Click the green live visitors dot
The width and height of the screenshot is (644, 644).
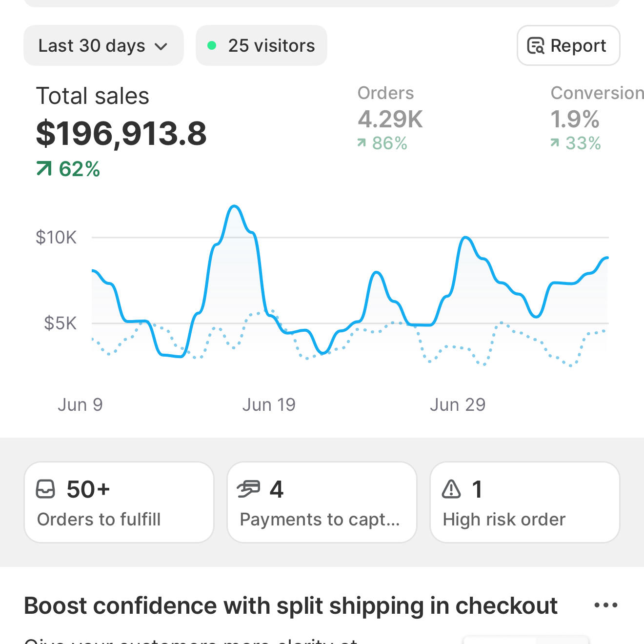[x=212, y=44]
